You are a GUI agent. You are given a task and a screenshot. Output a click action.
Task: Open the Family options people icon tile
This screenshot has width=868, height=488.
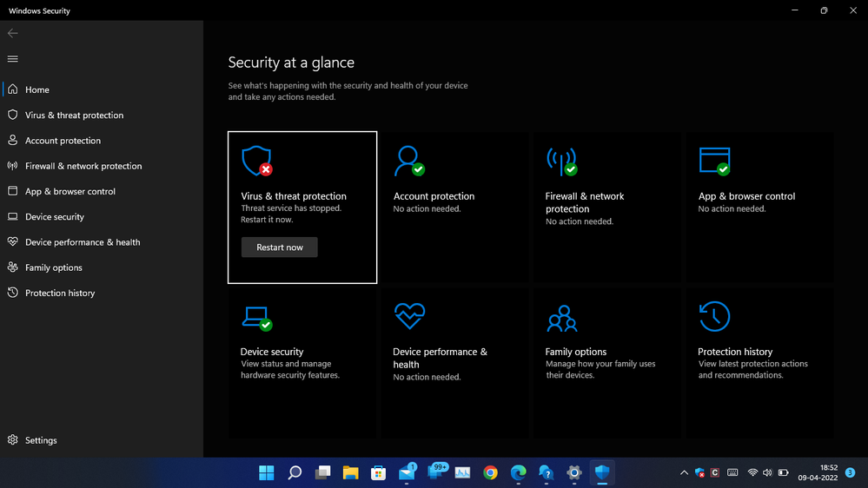pyautogui.click(x=562, y=318)
